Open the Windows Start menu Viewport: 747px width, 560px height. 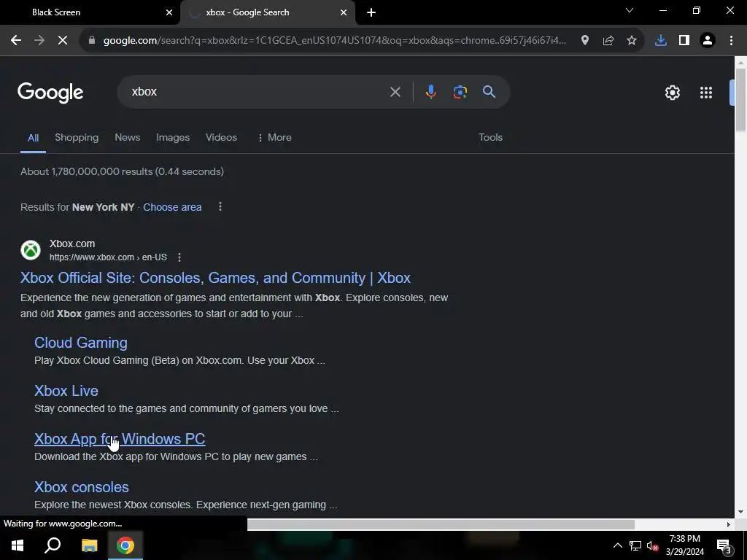pos(18,545)
